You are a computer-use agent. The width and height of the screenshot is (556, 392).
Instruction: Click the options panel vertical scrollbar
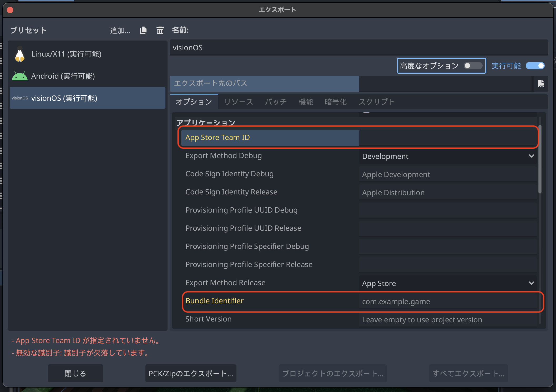tap(540, 159)
